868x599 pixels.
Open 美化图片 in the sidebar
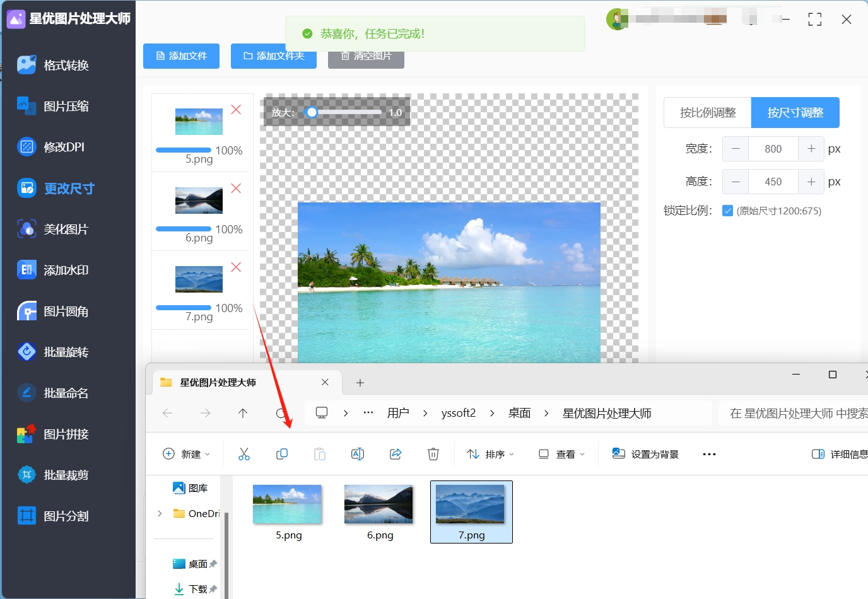(x=54, y=229)
